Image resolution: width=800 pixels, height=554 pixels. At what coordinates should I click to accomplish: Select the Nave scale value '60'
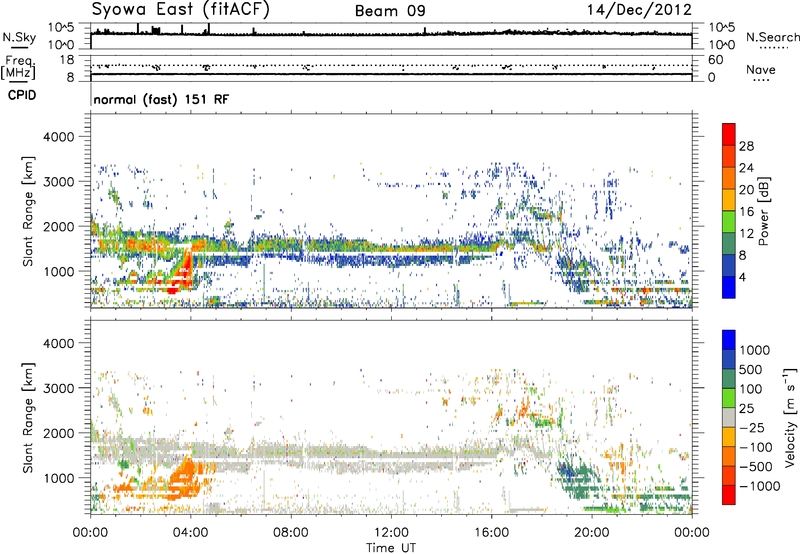[x=715, y=60]
